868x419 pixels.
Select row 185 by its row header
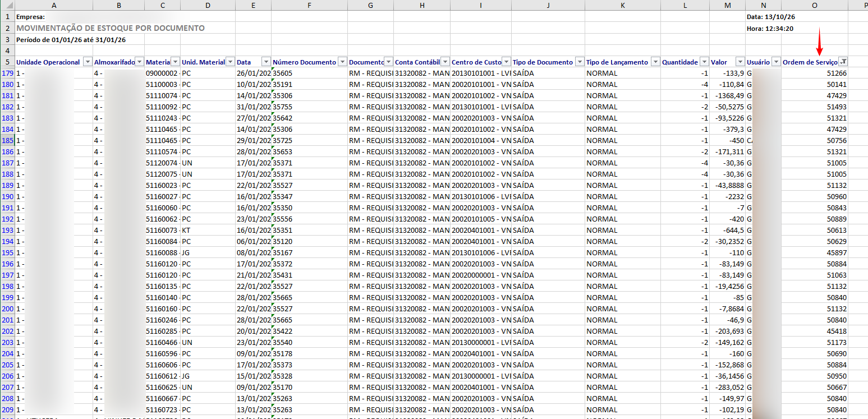coord(7,141)
